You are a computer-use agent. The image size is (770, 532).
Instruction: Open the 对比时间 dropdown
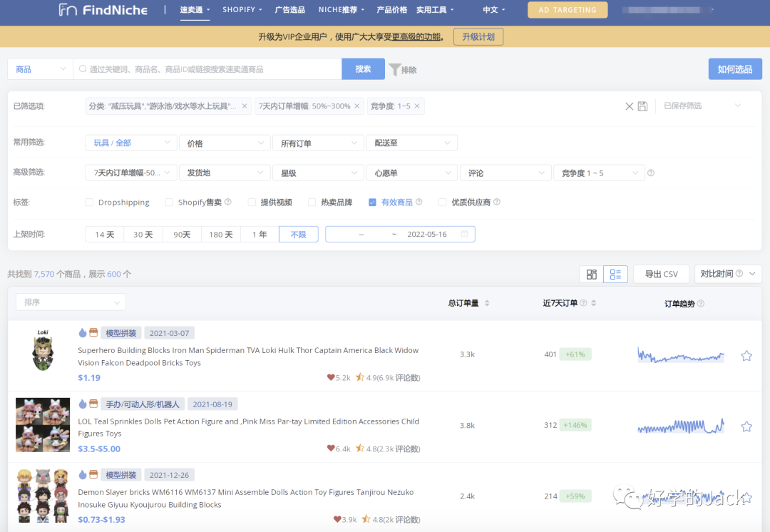point(728,274)
